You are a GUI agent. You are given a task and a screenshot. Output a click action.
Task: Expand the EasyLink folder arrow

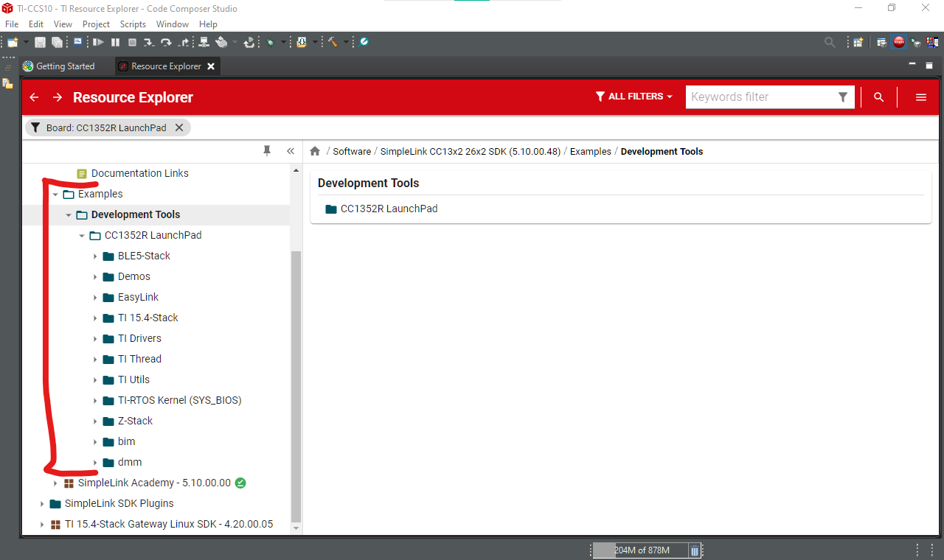[x=95, y=298]
